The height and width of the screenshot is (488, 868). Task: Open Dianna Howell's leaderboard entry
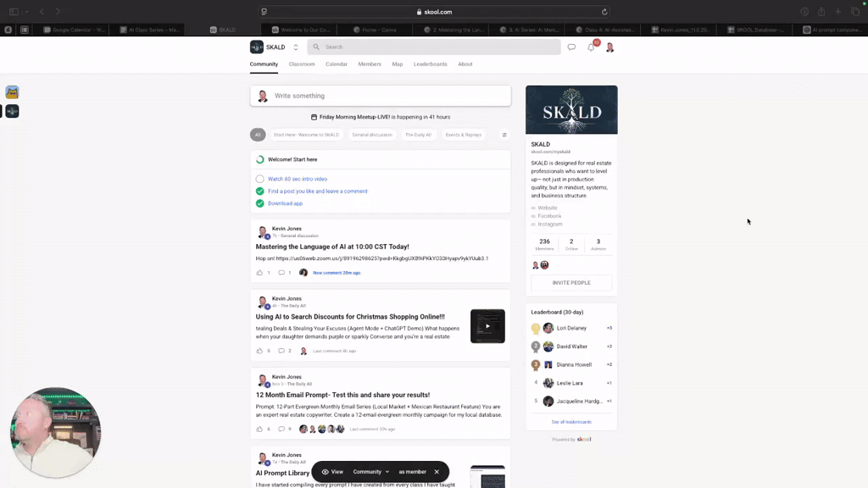coord(571,364)
